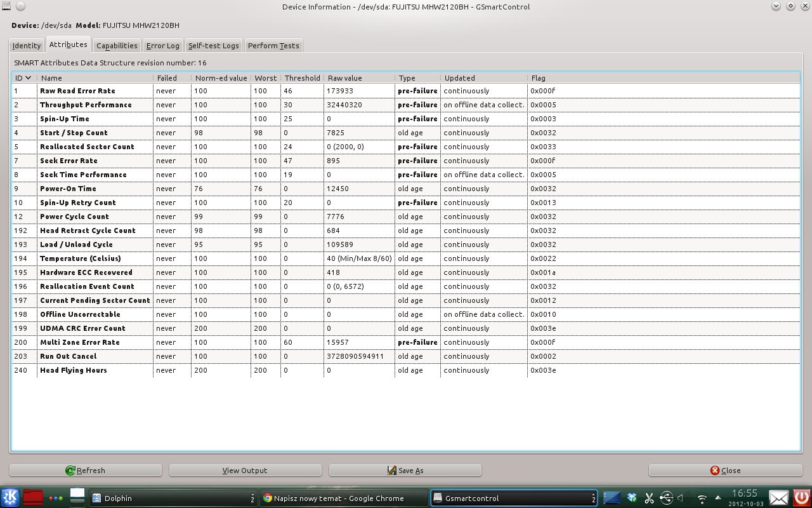Sort by the Flag column header
Viewport: 812px width, 508px height.
pyautogui.click(x=664, y=77)
